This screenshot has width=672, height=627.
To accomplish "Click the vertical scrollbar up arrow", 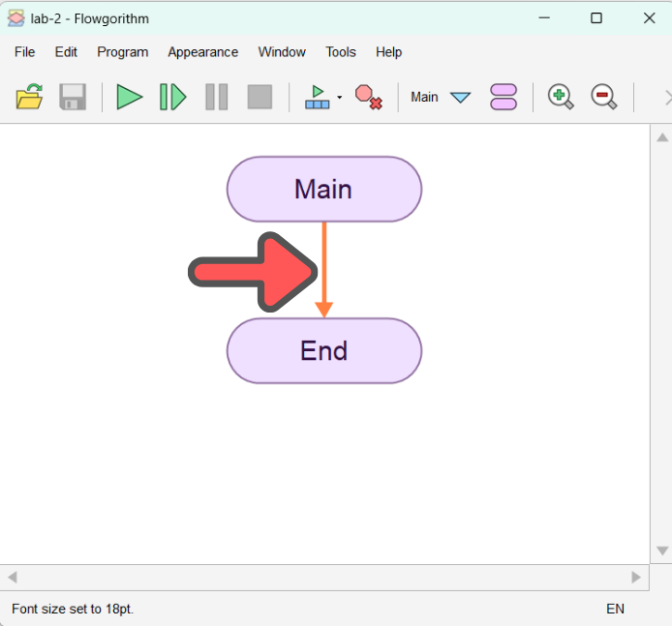I will [662, 137].
